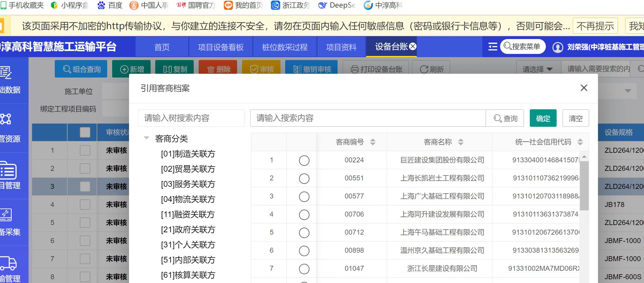
Task: Click the dialog table vertical scrollbar
Action: pos(584,187)
